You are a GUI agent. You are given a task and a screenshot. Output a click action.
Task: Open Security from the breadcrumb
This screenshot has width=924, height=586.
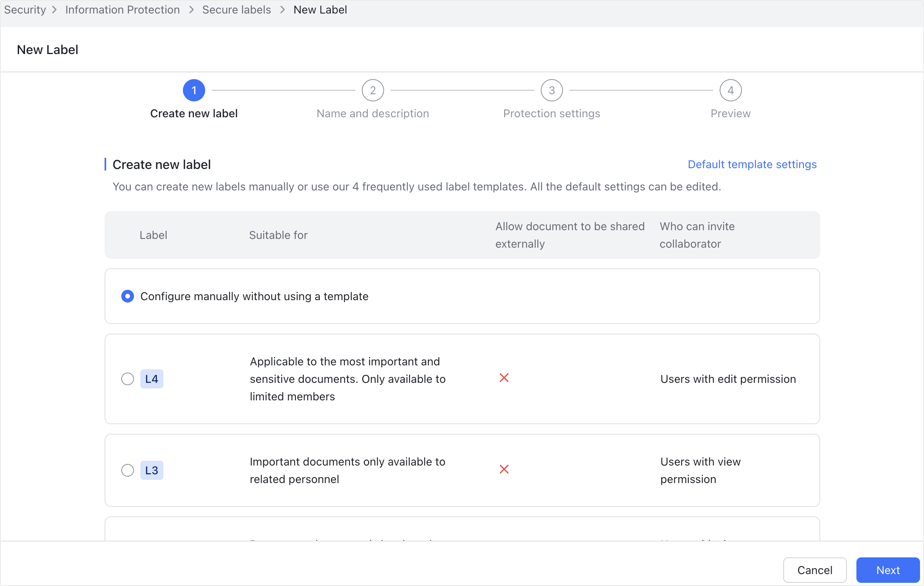coord(25,10)
